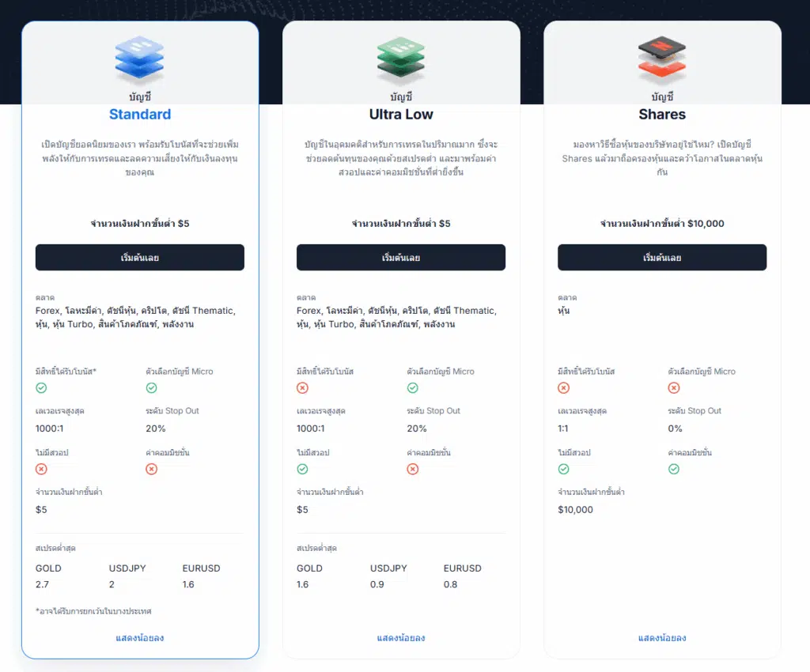Click Ultra Low EURUSD spread value 0.8

[x=450, y=584]
